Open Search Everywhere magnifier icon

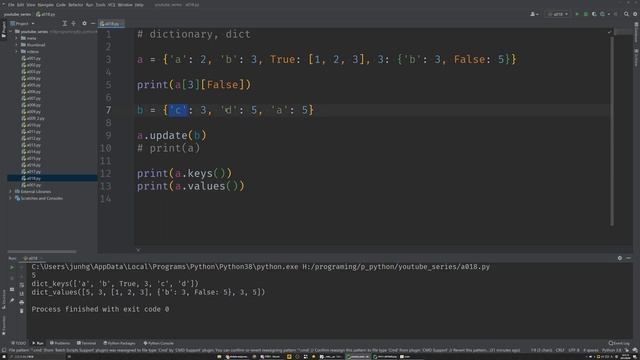[x=626, y=14]
